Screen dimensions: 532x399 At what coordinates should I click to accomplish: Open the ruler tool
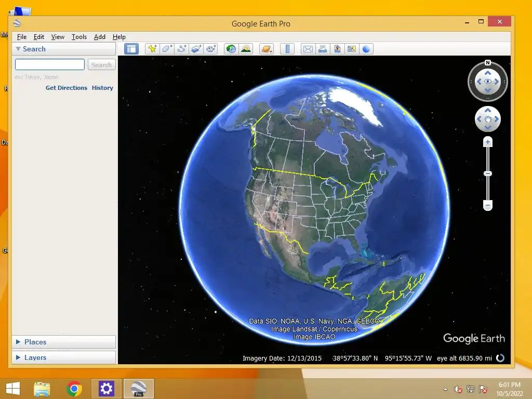click(x=287, y=49)
